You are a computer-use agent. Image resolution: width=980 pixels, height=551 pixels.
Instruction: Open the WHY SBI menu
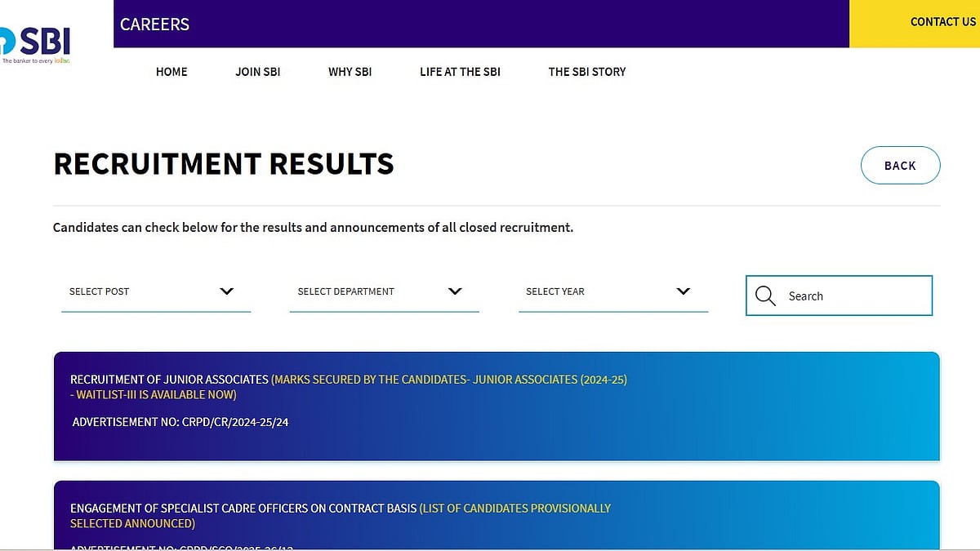(350, 72)
